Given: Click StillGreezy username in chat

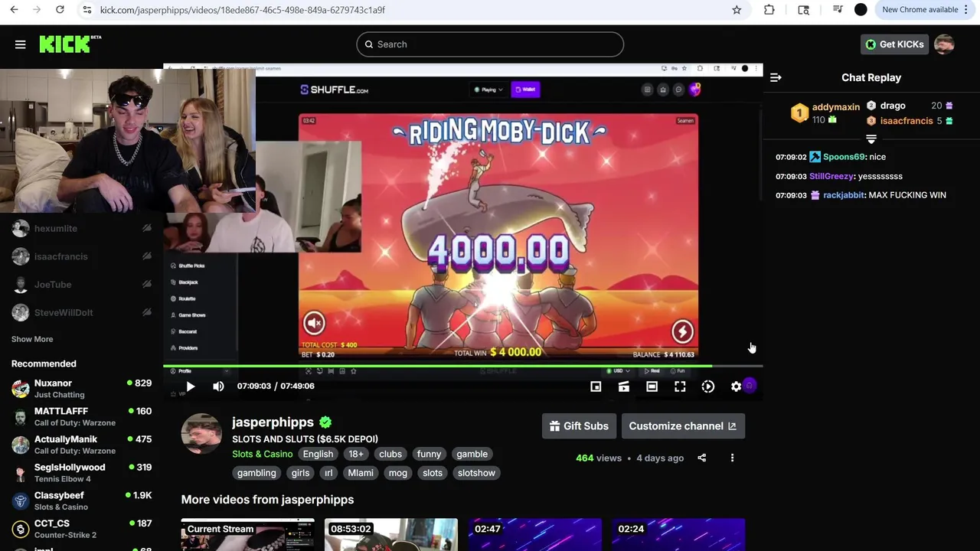Looking at the screenshot, I should (x=831, y=176).
